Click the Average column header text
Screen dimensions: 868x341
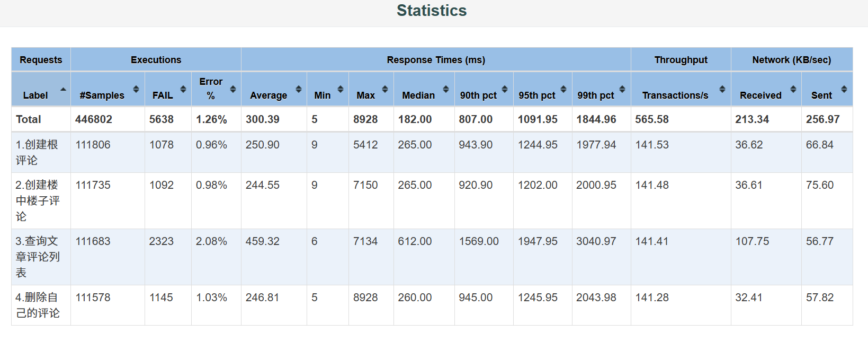pyautogui.click(x=269, y=95)
